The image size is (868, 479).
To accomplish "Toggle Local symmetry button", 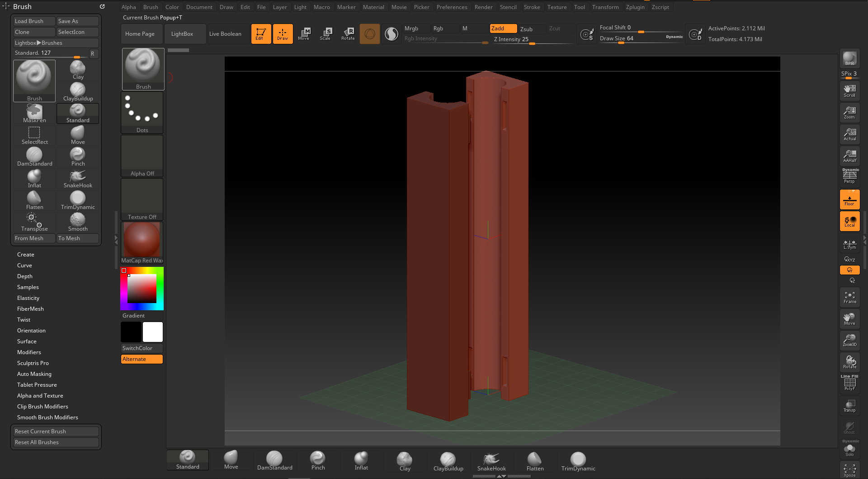I will coord(849,221).
